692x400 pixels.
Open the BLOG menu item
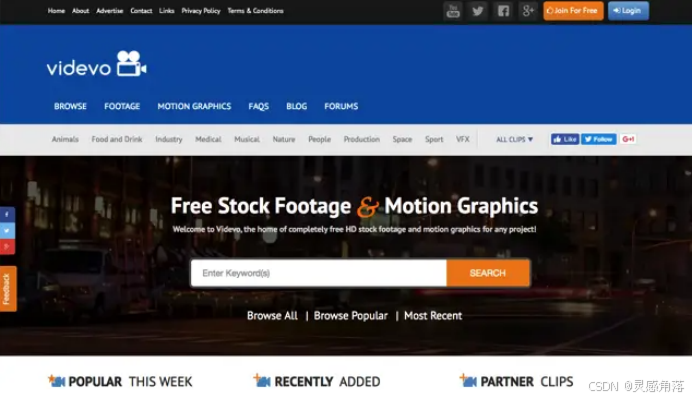297,106
